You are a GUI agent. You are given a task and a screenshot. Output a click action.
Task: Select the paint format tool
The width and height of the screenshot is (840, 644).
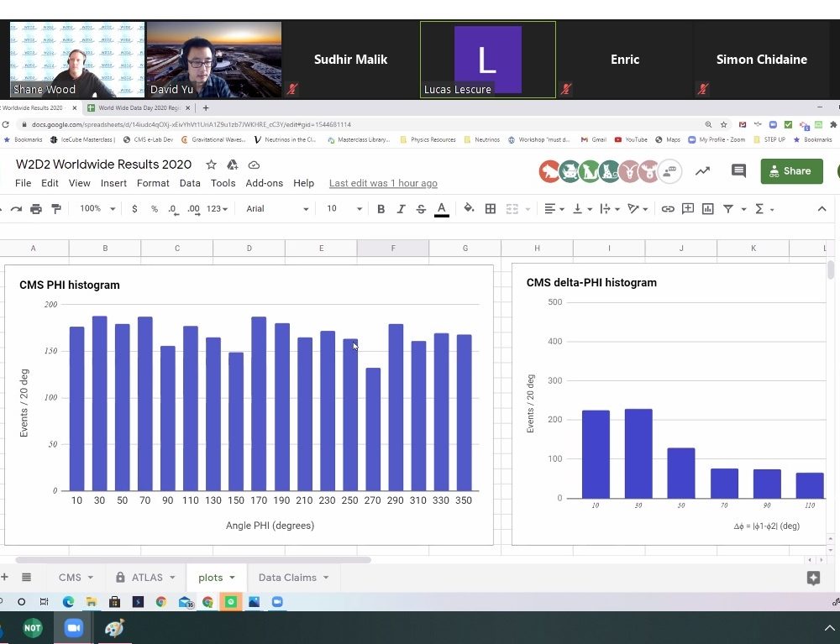[56, 209]
